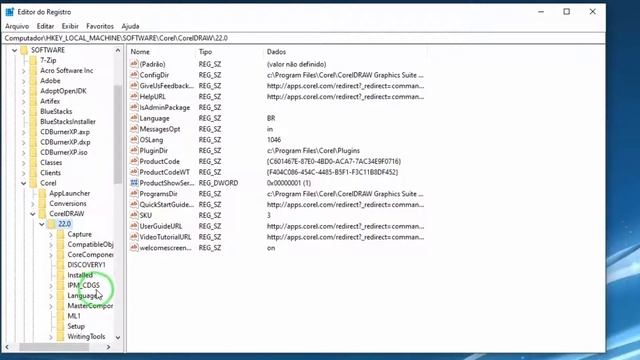Expand the Conversions key arrow
The height and width of the screenshot is (360, 640).
pyautogui.click(x=33, y=204)
